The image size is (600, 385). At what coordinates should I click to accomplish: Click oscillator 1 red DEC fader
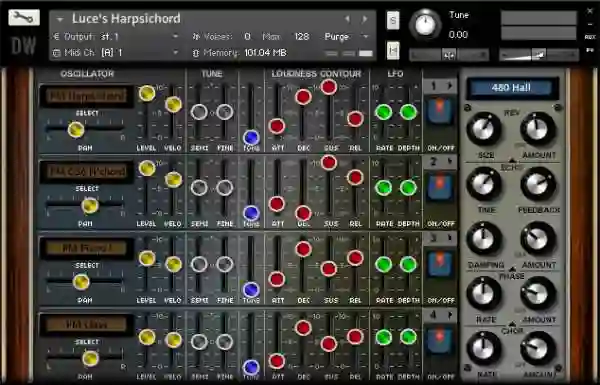(x=303, y=97)
